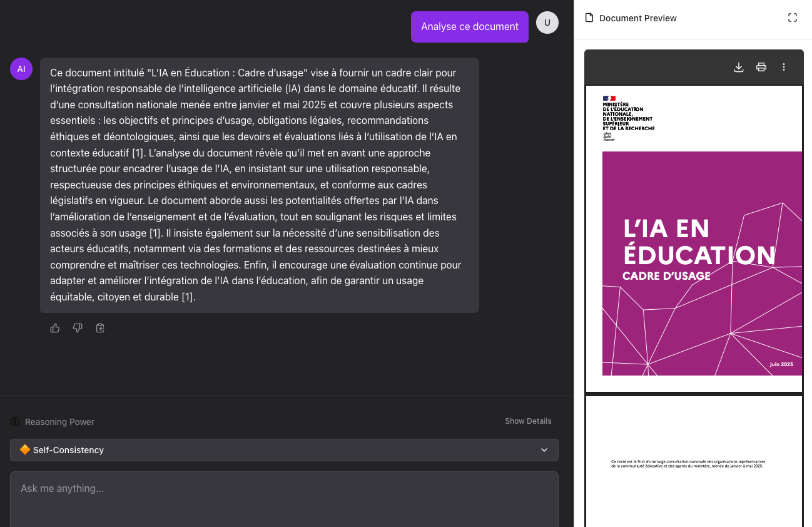
Task: Open citation [1] after 'contexte éducatif'
Action: coord(138,153)
